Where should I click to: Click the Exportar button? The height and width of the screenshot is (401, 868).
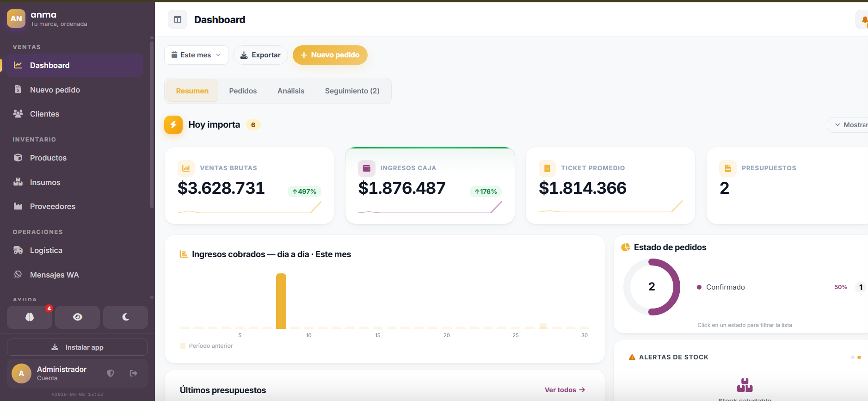260,55
